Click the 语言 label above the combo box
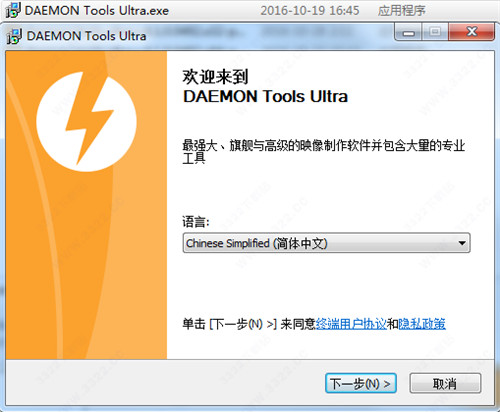500x412 pixels. [x=196, y=222]
